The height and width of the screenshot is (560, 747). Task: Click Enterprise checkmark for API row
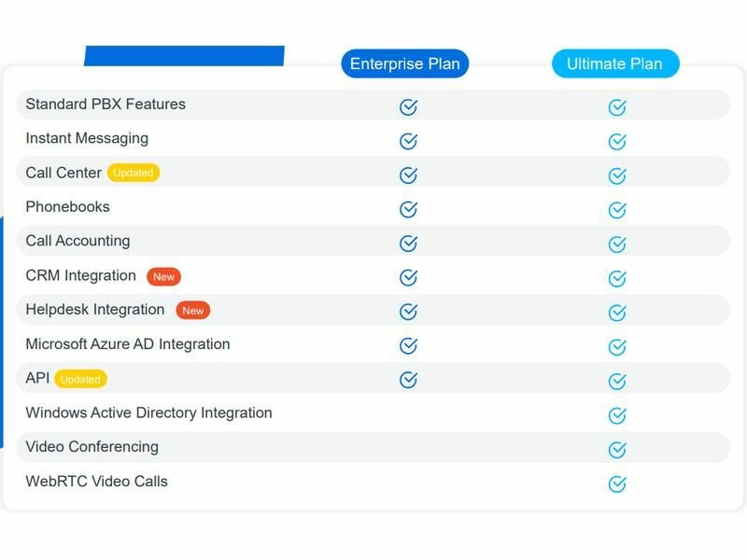[408, 379]
